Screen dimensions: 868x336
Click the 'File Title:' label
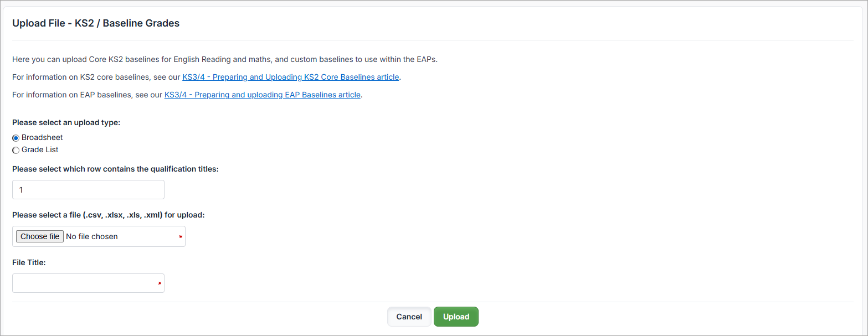click(x=29, y=262)
